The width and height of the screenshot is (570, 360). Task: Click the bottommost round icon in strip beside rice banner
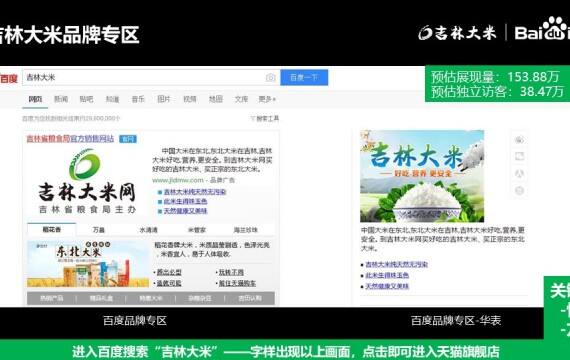520,191
